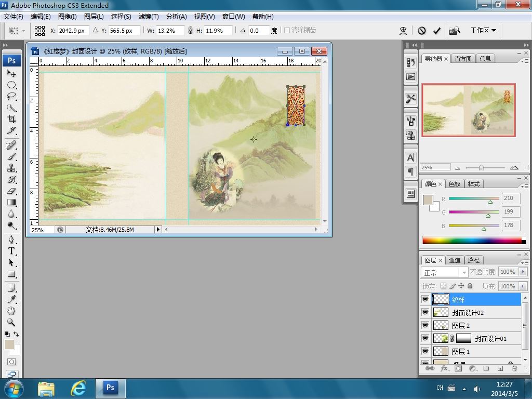
Task: Toggle maintain aspect ratio link
Action: 190,31
